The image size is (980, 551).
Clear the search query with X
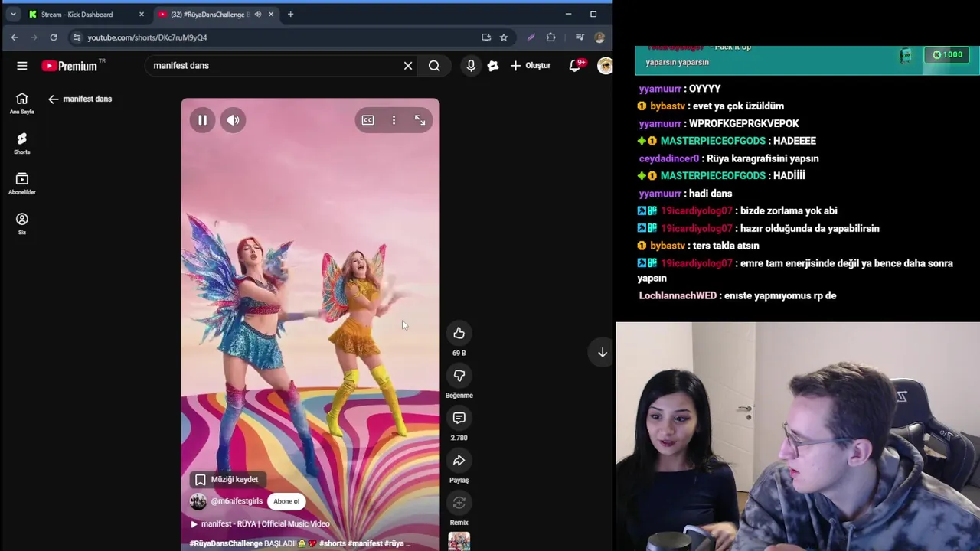(x=408, y=66)
